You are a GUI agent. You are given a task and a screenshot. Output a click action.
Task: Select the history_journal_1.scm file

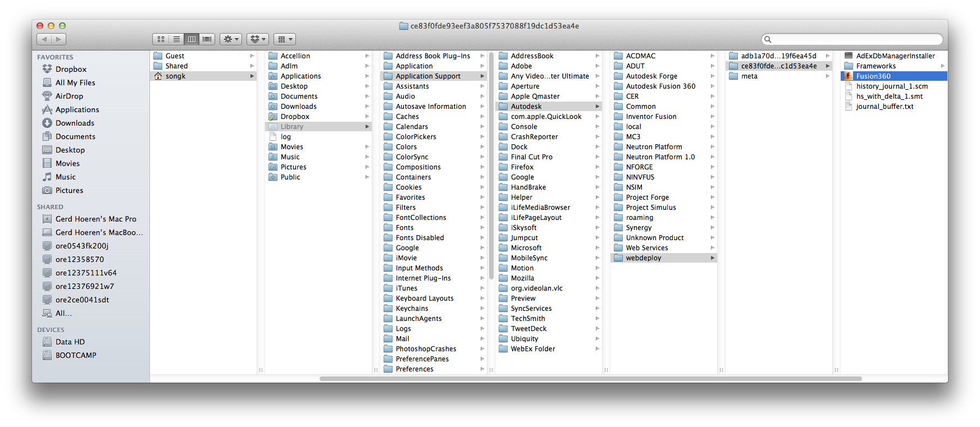[x=894, y=86]
